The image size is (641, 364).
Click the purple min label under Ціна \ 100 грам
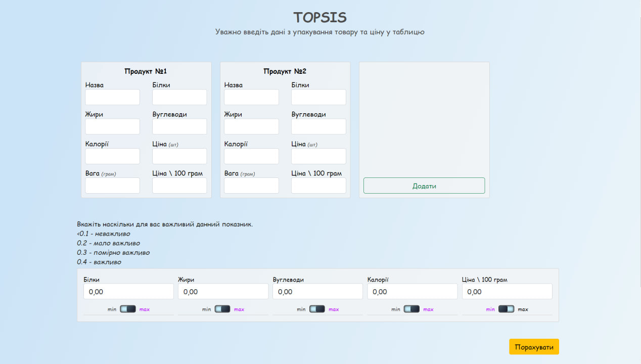click(490, 309)
